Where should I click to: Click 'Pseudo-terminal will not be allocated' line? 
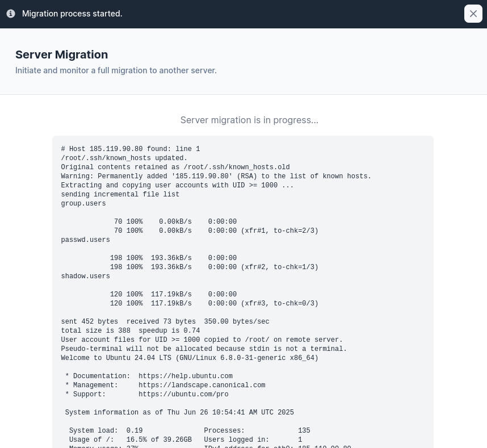coord(204,349)
